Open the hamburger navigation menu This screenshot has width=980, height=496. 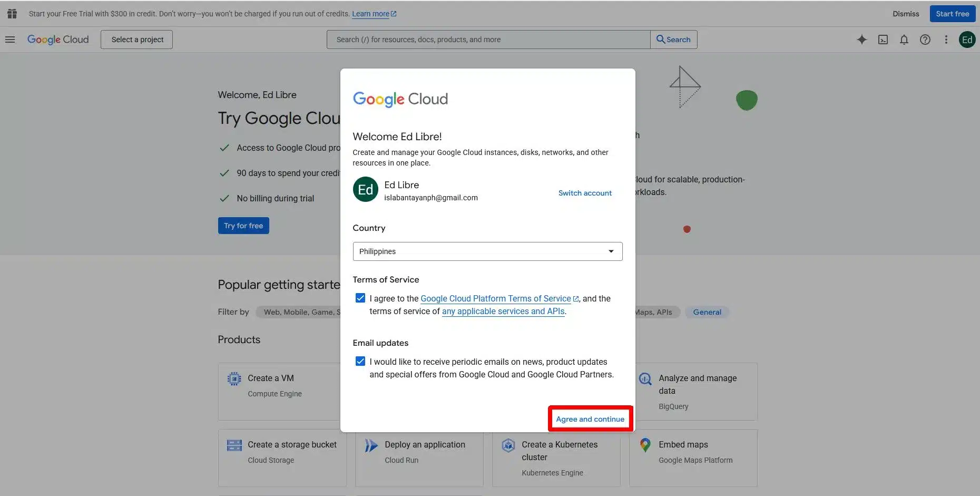pyautogui.click(x=10, y=40)
